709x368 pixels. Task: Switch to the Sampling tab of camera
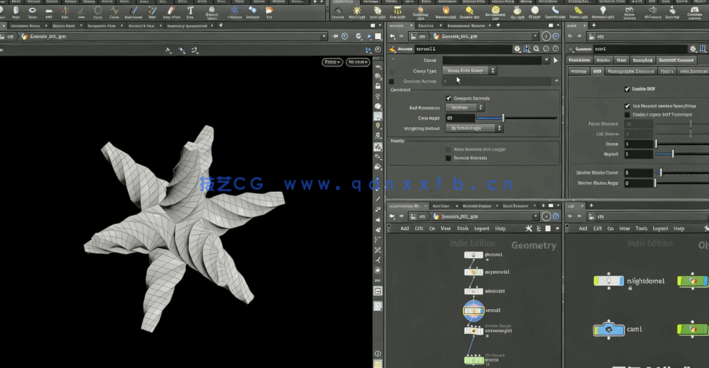pos(642,60)
